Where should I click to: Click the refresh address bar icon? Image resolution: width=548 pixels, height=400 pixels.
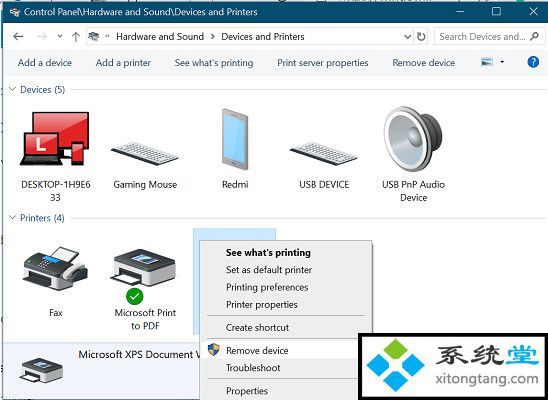point(421,37)
